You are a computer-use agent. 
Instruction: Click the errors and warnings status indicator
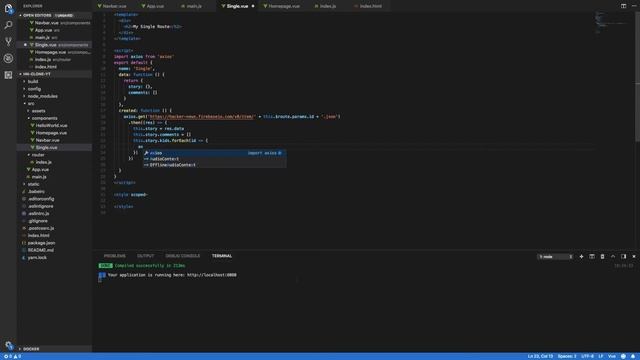coord(12,356)
